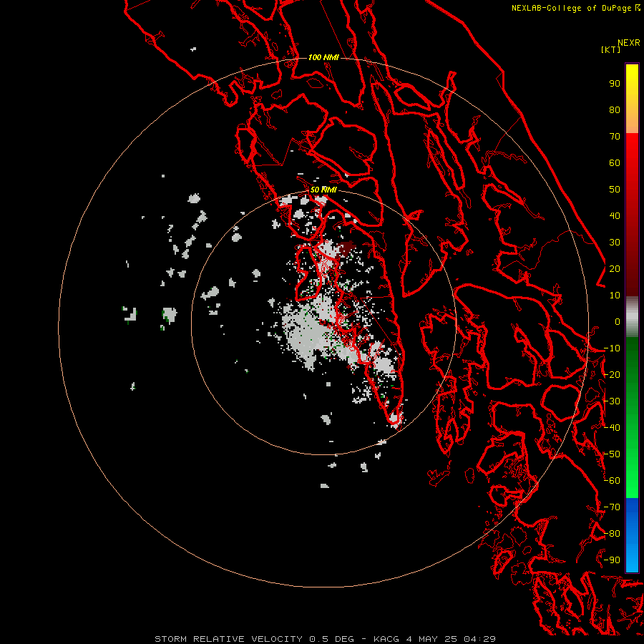Click the blue segment of the color bar
The width and height of the screenshot is (644, 644).
[632, 535]
